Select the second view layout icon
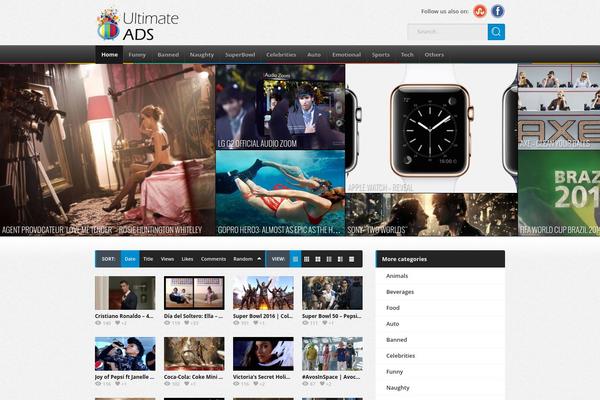 (307, 259)
